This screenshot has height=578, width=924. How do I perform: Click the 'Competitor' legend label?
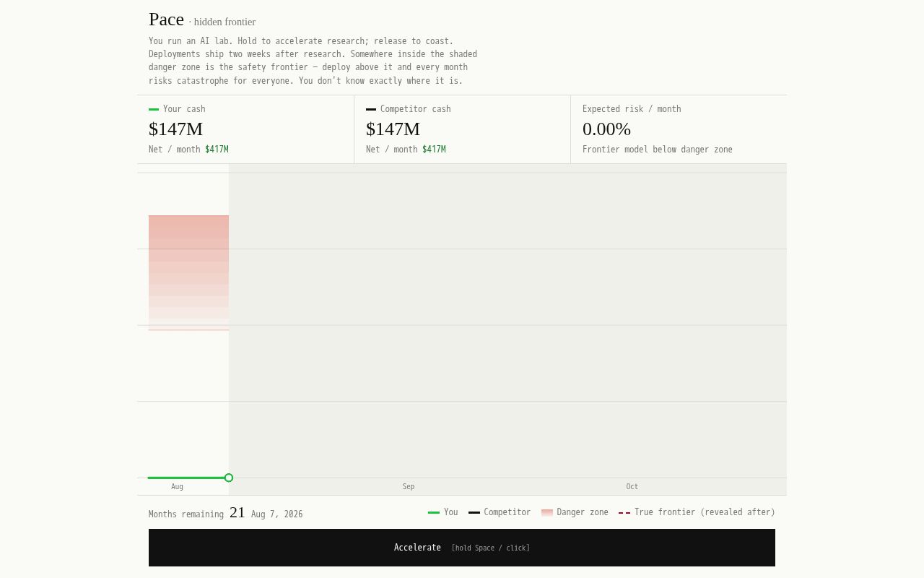(x=507, y=512)
